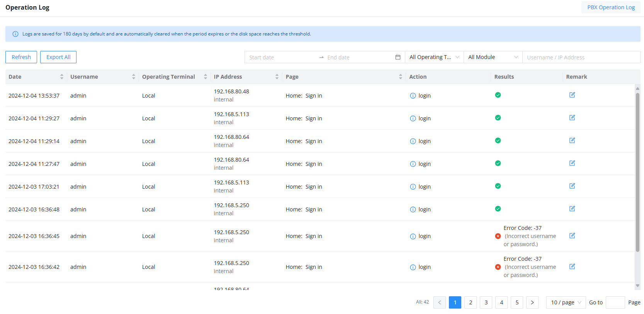Click the info icon in the blue notice banner

[x=15, y=34]
